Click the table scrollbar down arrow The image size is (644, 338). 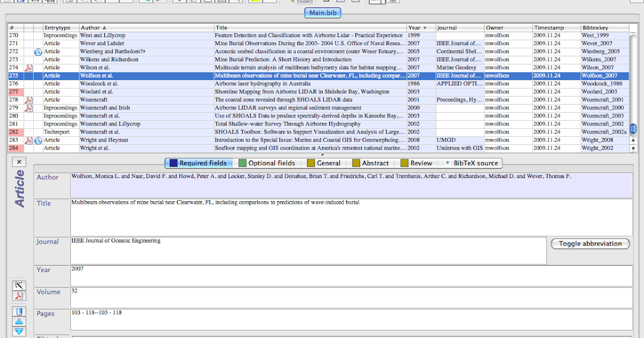tap(633, 148)
